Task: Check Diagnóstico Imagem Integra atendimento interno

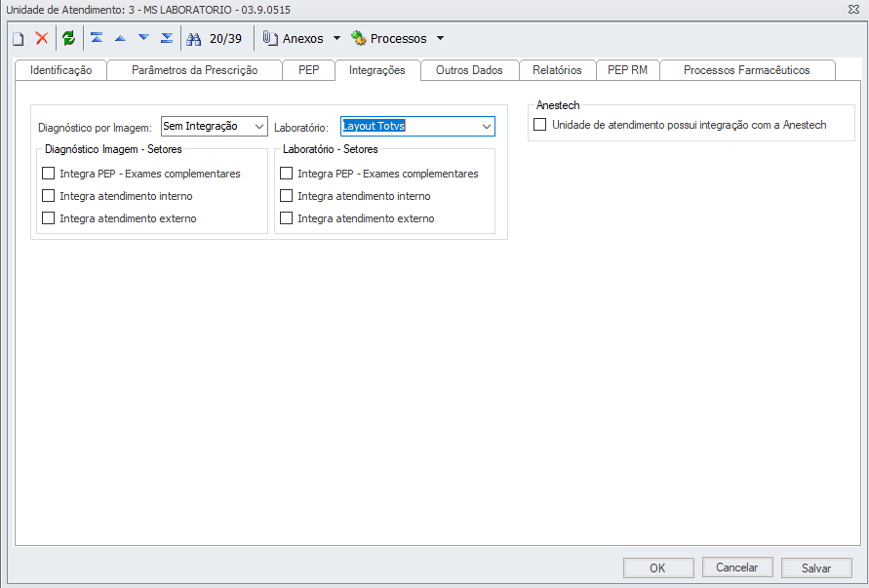Action: (x=48, y=196)
